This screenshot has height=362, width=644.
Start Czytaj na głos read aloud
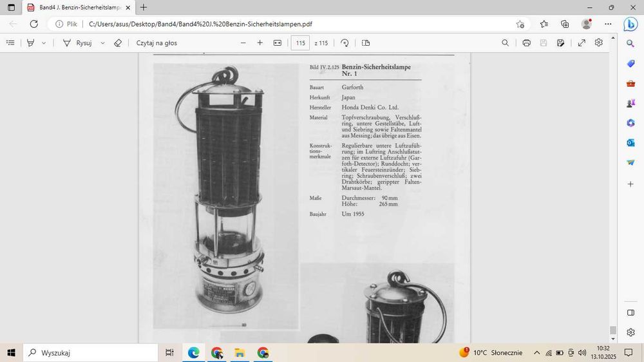point(156,43)
